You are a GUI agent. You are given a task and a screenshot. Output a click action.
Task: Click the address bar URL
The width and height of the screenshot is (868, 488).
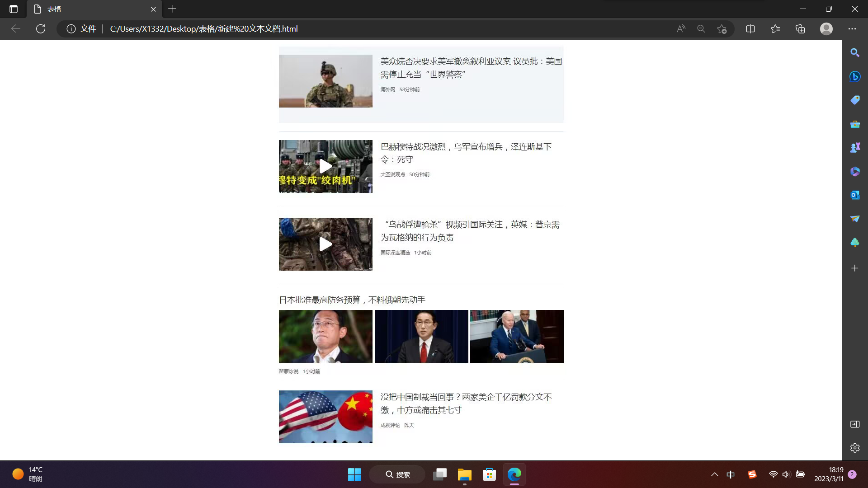[x=204, y=29]
